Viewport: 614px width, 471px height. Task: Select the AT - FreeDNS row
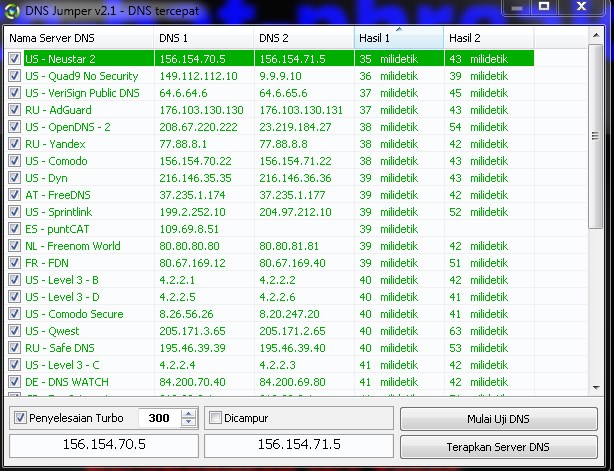point(269,195)
